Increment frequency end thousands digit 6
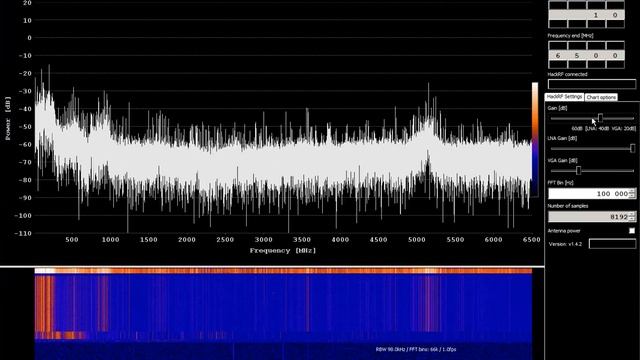Image resolution: width=640 pixels, height=360 pixels. tap(558, 46)
